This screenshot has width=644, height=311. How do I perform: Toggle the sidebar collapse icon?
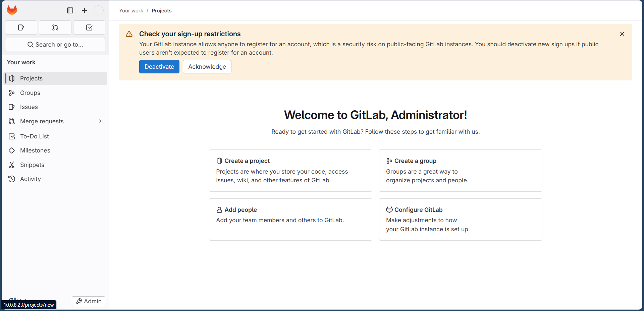(70, 10)
